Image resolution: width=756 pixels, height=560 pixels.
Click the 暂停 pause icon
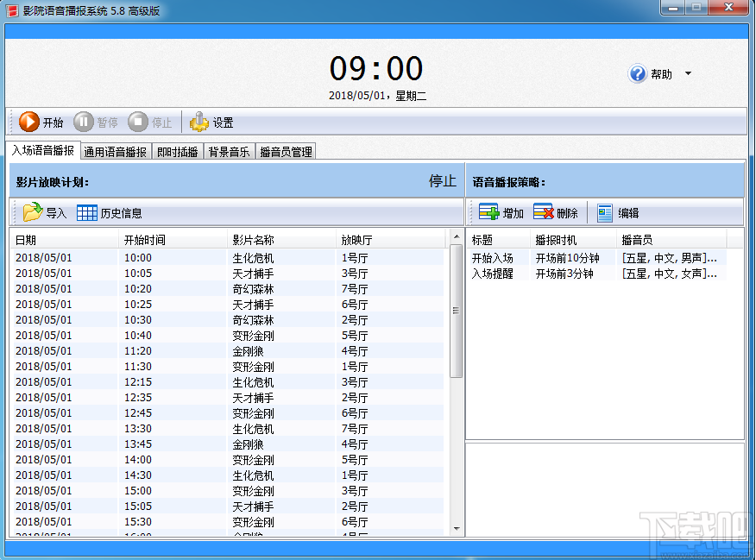[85, 122]
